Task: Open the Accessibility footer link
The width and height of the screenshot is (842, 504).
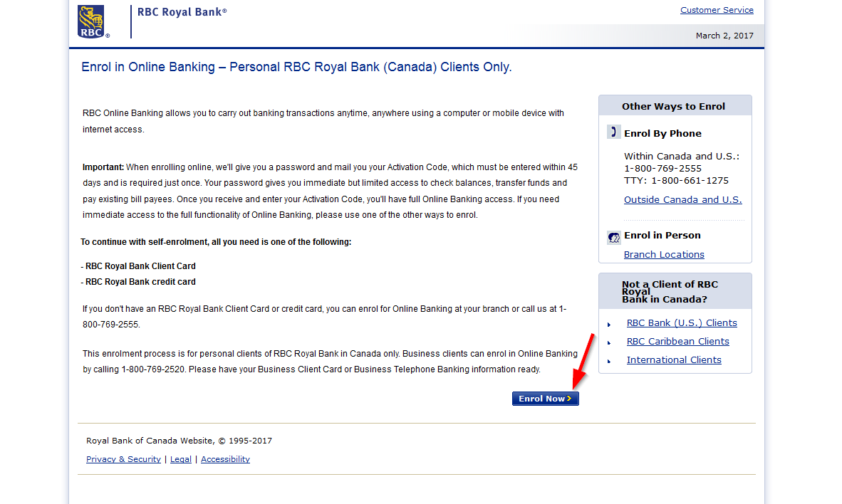Action: point(226,459)
